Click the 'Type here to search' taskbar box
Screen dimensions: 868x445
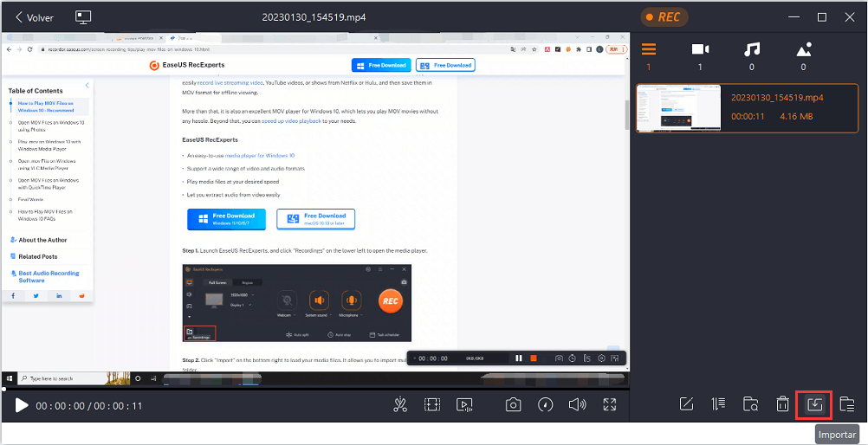[x=62, y=378]
